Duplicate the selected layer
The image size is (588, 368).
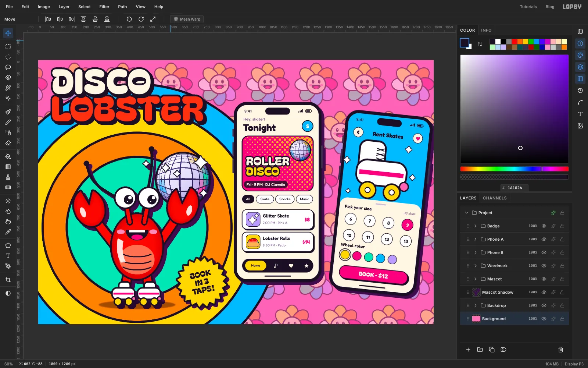(492, 350)
